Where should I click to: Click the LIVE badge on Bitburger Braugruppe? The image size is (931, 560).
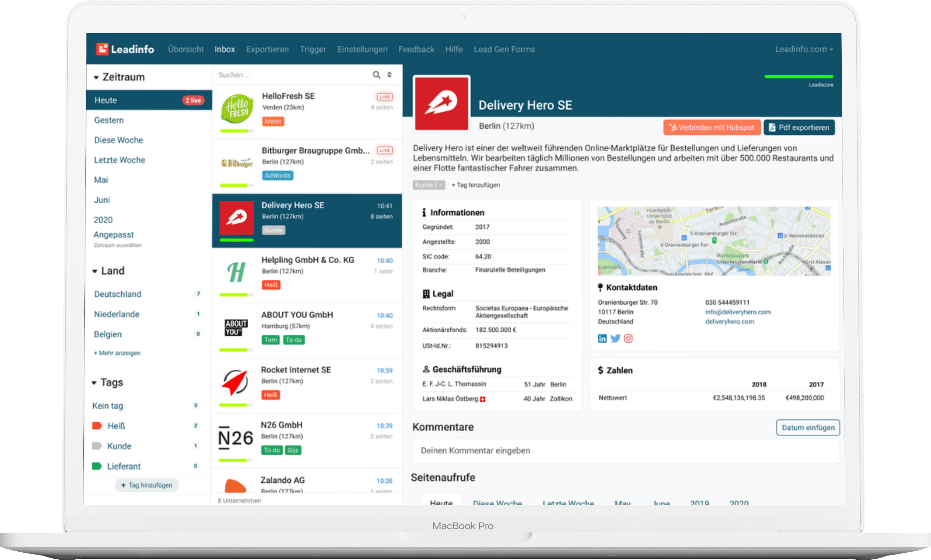point(384,150)
